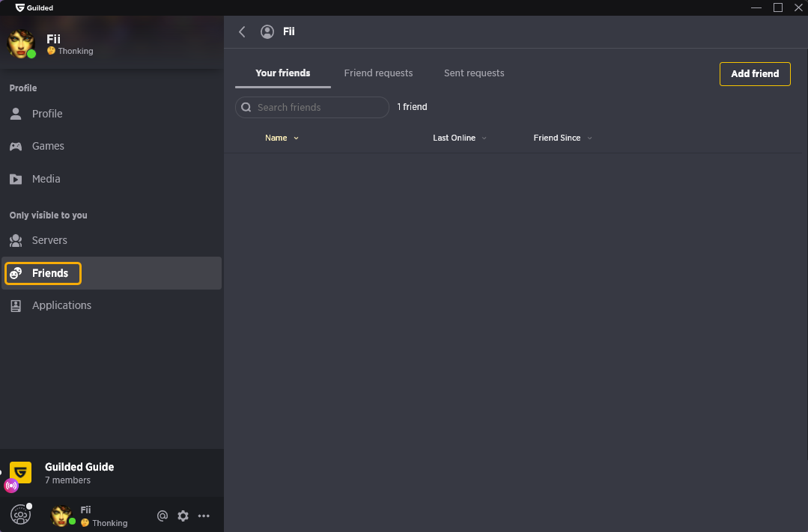Open the three-dot more options menu
The width and height of the screenshot is (808, 532).
(x=204, y=516)
